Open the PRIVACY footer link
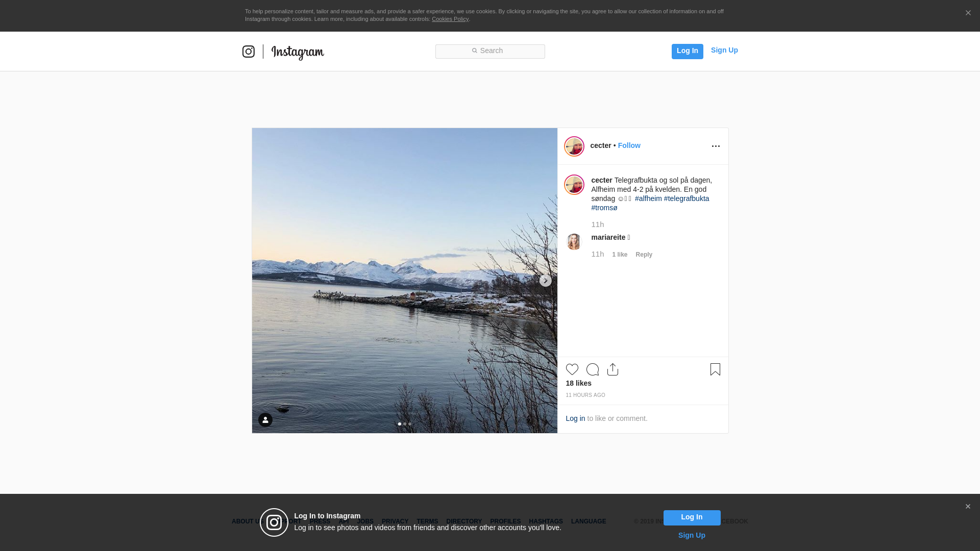Screen dimensions: 980x551 click(395, 521)
